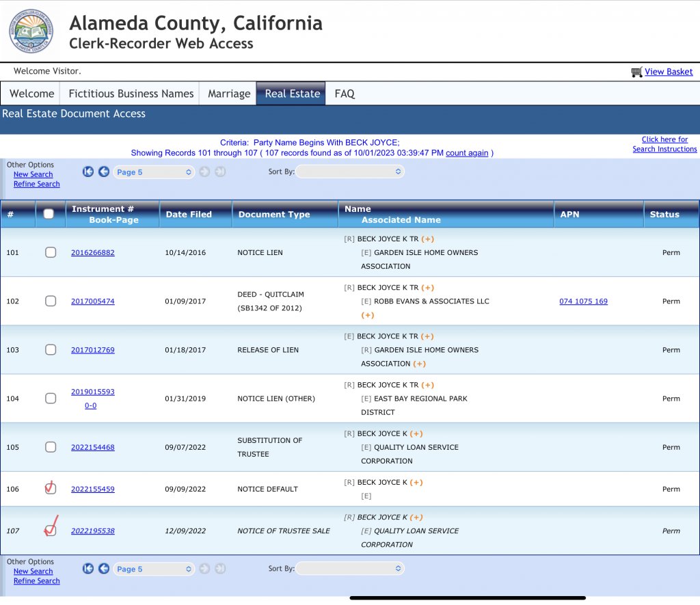The image size is (700, 605).
Task: Toggle the select-all checkbox in table header
Action: pyautogui.click(x=49, y=214)
